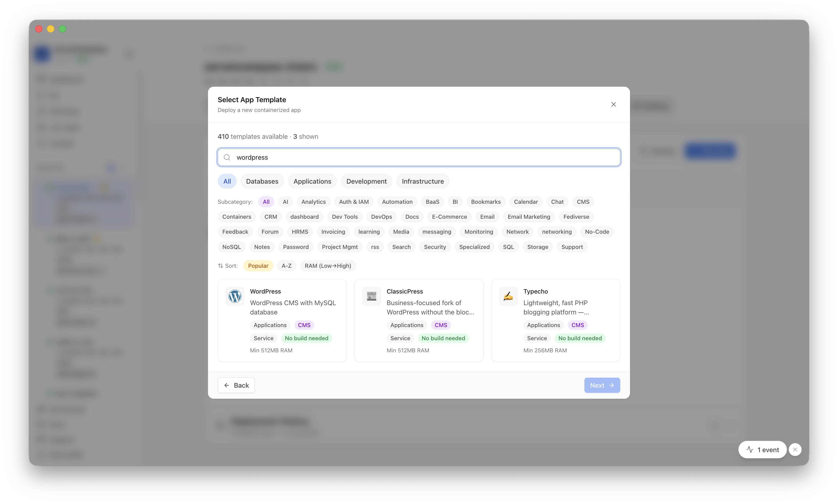Filter by Containers subcategory
Screen dimensions: 838x504
click(x=236, y=217)
